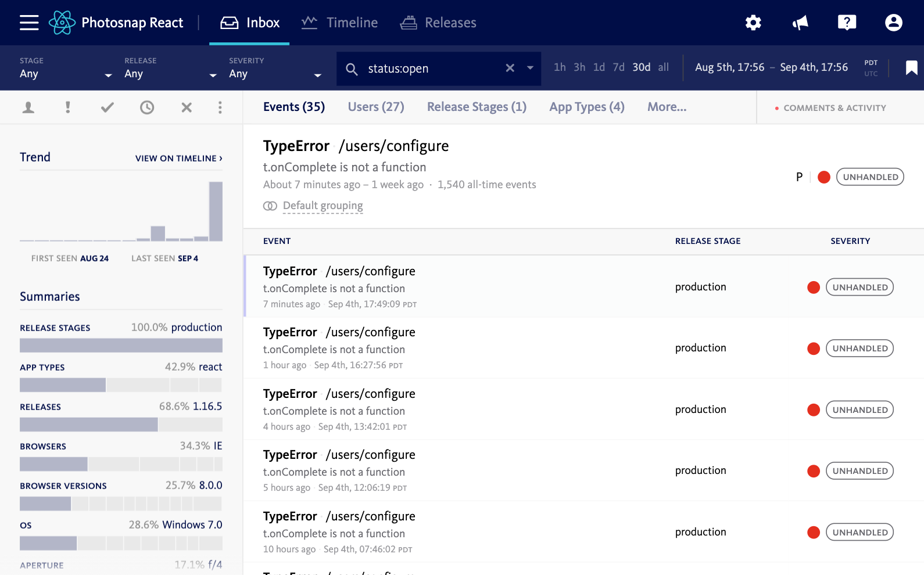Open the event from 4 hours ago
The image size is (924, 575).
[584, 409]
